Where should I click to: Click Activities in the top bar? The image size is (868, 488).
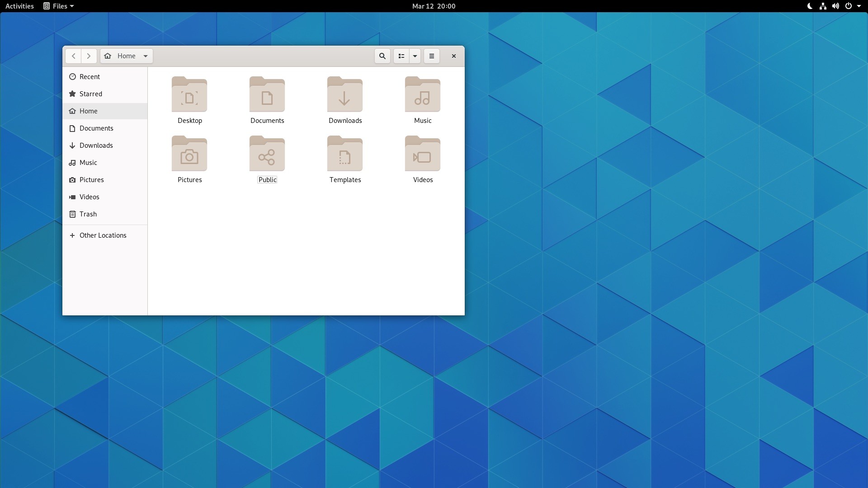click(19, 6)
